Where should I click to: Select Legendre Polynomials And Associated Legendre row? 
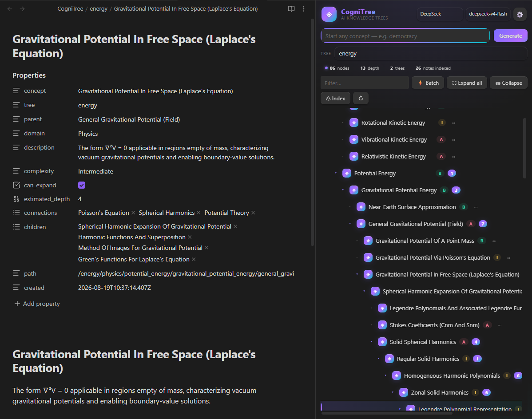pyautogui.click(x=421, y=308)
